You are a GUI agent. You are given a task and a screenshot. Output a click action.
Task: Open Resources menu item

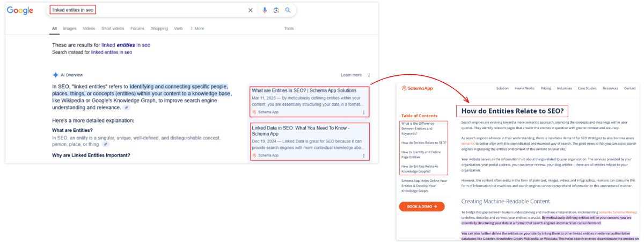tap(610, 88)
